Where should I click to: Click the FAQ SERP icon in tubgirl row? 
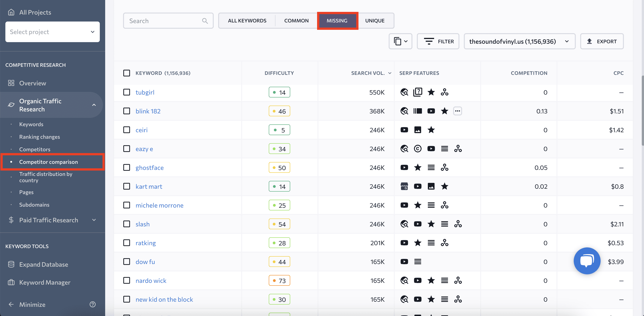tap(418, 92)
